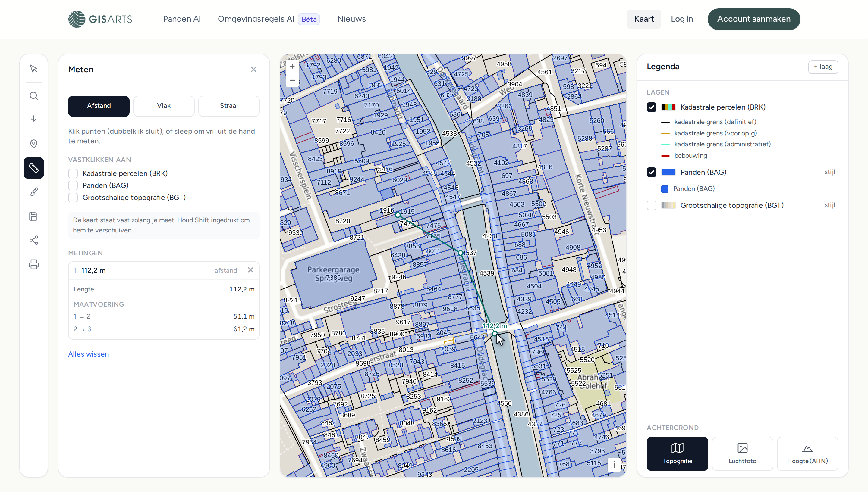
Task: Click the save disk icon in sidebar
Action: (33, 216)
